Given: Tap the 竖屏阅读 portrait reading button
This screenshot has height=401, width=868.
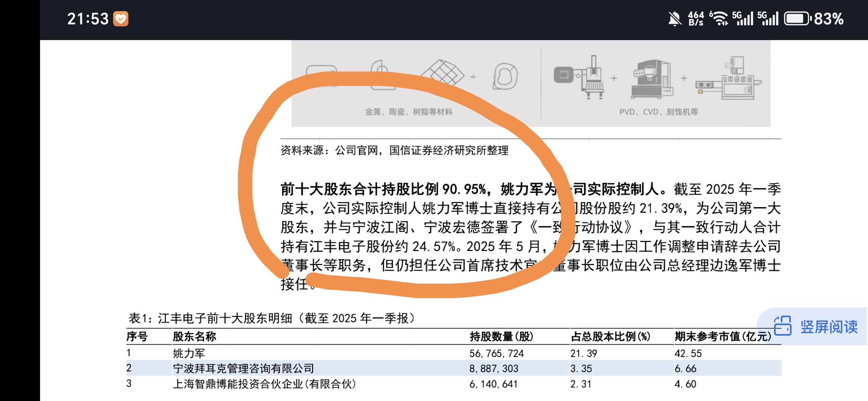Looking at the screenshot, I should tap(812, 327).
